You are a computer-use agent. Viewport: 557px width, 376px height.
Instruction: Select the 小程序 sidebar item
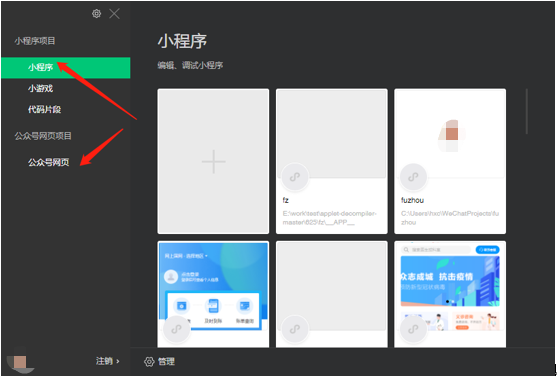[66, 68]
